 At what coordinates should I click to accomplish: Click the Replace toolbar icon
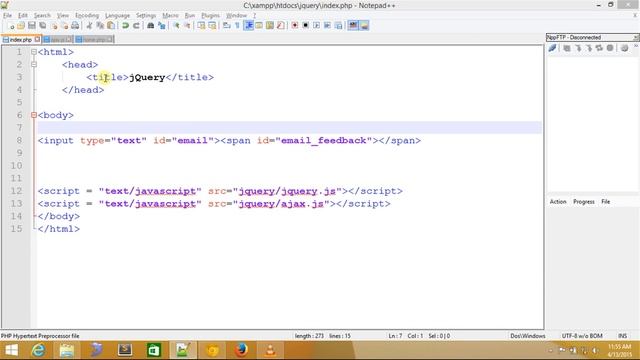[162, 26]
